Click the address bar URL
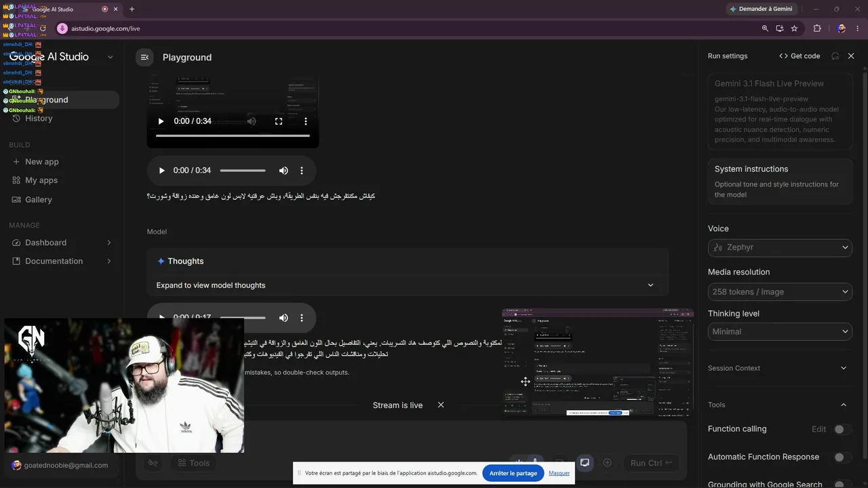The image size is (868, 488). [105, 28]
